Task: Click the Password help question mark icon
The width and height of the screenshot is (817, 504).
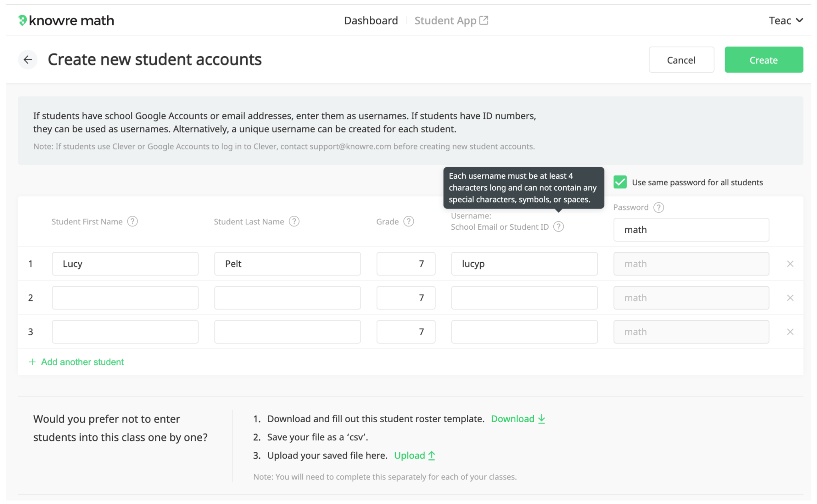Action: [659, 207]
